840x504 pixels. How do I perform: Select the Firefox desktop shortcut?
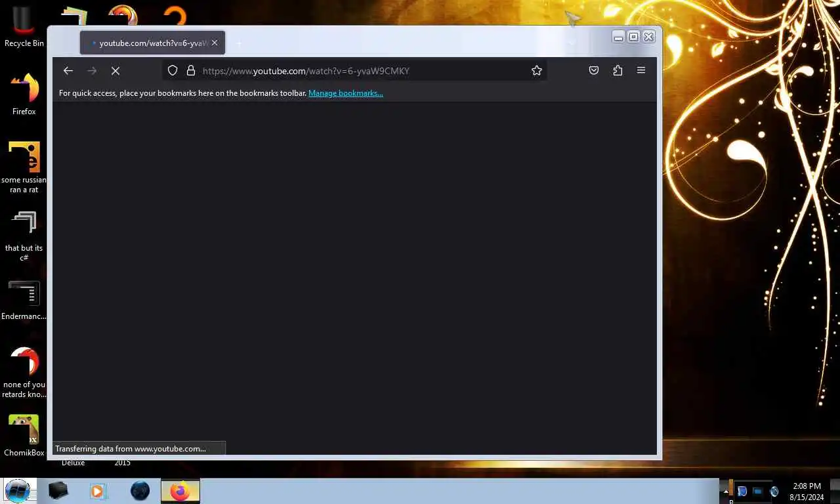pos(24,94)
